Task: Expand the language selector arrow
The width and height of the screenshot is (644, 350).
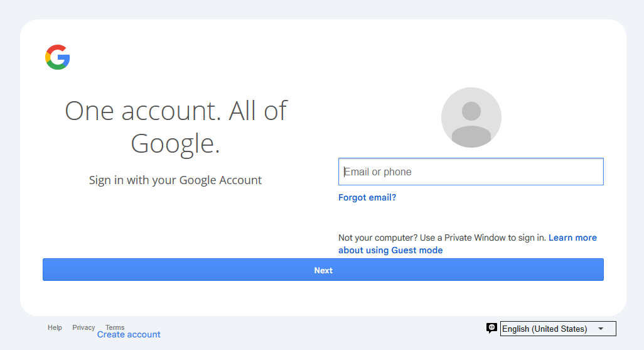Action: coord(601,329)
